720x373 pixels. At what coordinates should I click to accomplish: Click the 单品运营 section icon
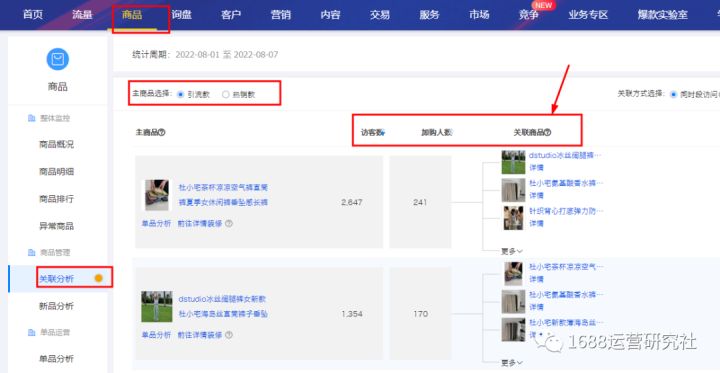coord(31,332)
